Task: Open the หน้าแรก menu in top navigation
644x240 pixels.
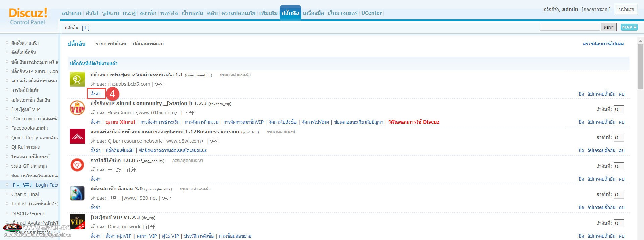Action: point(71,13)
